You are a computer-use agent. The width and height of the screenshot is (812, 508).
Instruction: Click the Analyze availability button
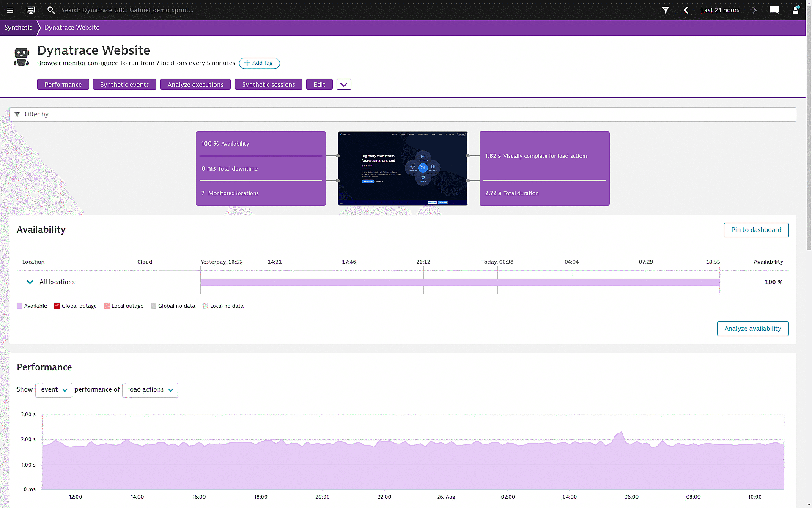coord(752,329)
